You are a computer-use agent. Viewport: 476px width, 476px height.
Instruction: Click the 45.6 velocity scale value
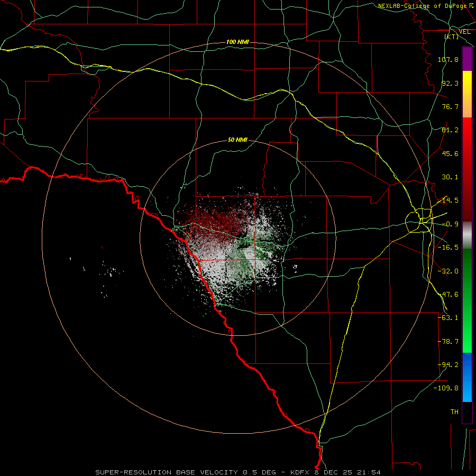pos(450,153)
